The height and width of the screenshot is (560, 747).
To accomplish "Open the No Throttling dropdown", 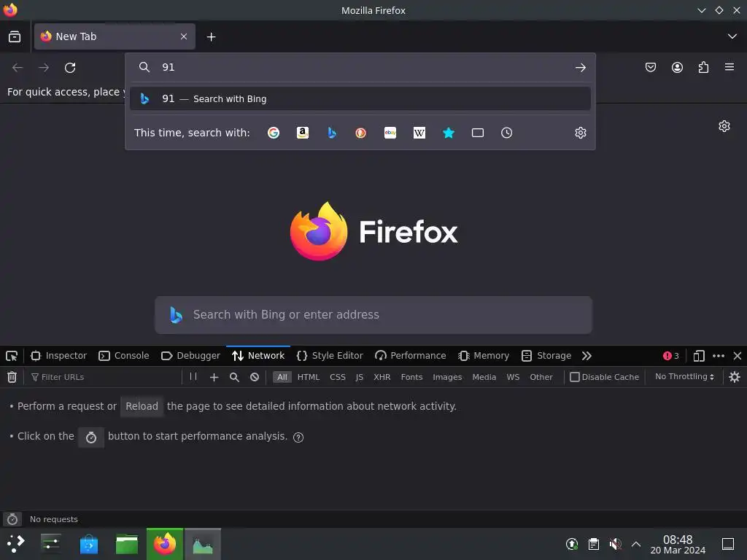I will pos(684,377).
